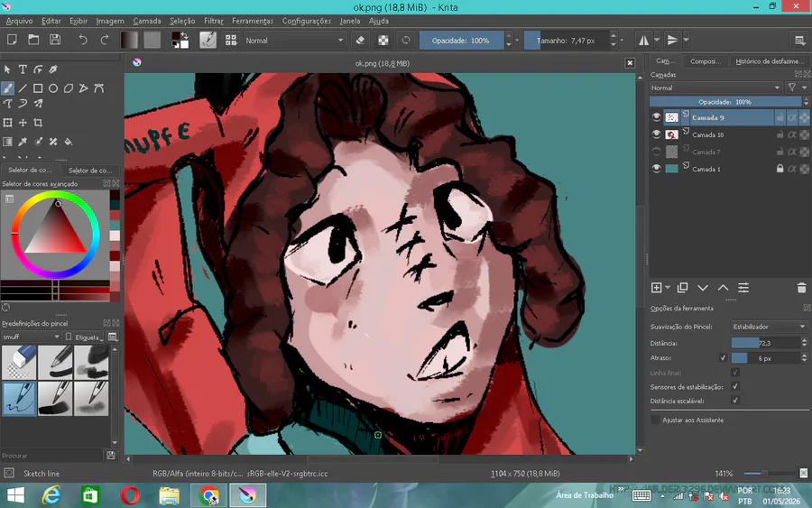Image resolution: width=812 pixels, height=508 pixels.
Task: Click the Etiqueta button
Action: pyautogui.click(x=84, y=337)
